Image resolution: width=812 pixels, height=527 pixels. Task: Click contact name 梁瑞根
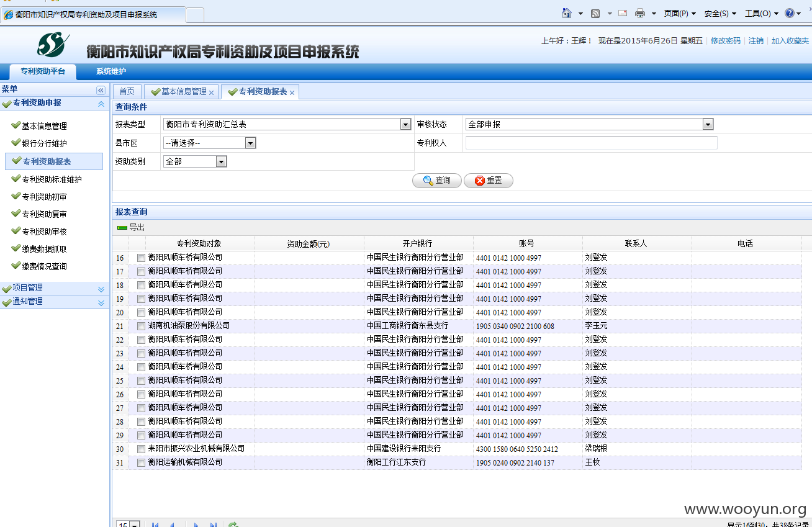pos(597,449)
